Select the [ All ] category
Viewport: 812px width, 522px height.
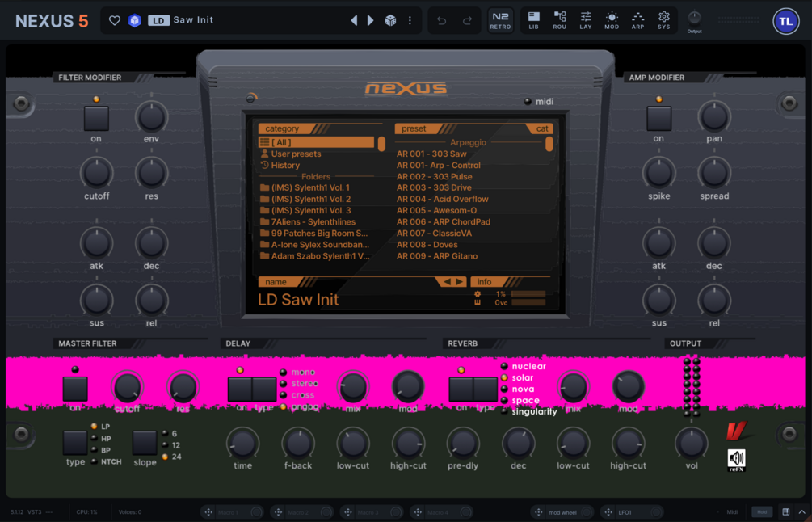(x=316, y=142)
